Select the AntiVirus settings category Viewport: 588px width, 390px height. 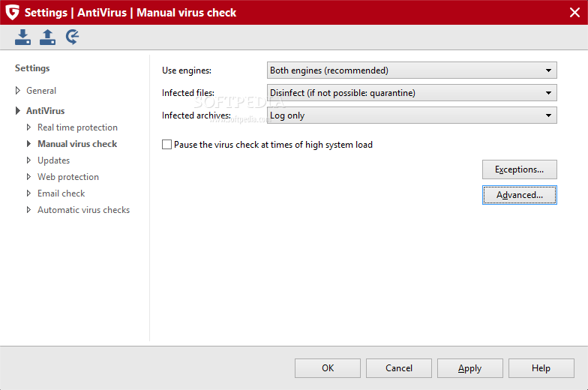point(45,111)
